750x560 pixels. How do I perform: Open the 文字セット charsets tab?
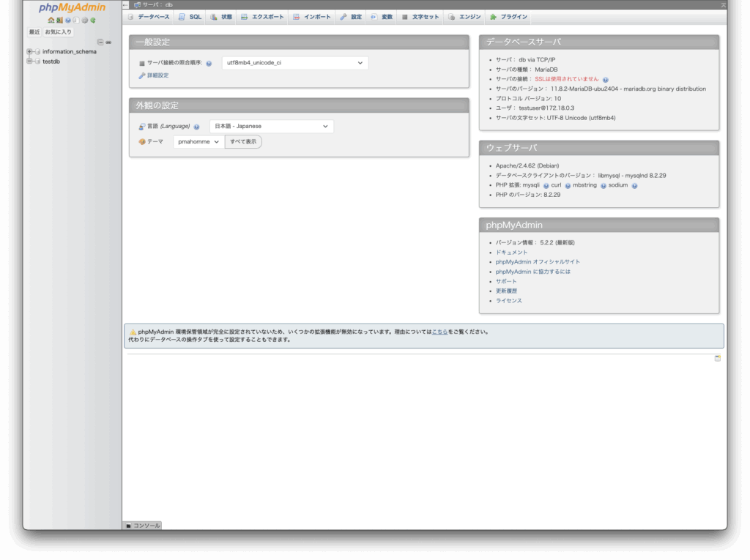pyautogui.click(x=420, y=18)
